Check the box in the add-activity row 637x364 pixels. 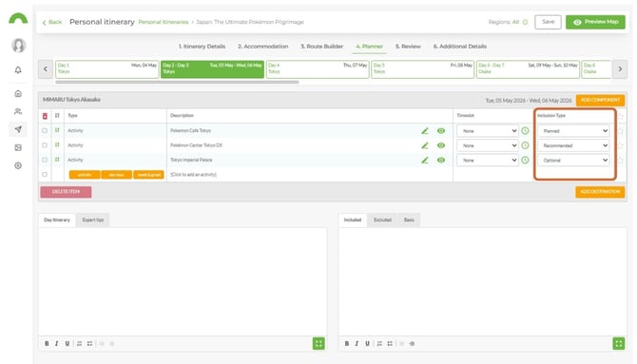pyautogui.click(x=45, y=175)
